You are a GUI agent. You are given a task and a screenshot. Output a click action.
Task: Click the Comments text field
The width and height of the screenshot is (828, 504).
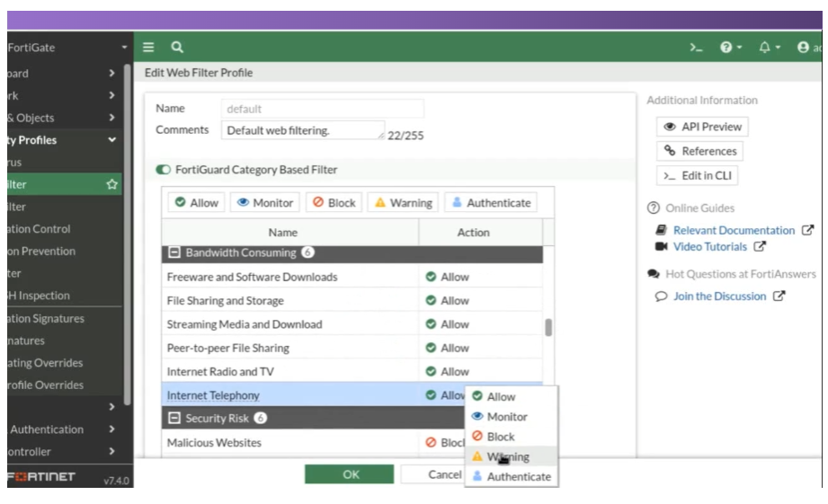point(303,130)
